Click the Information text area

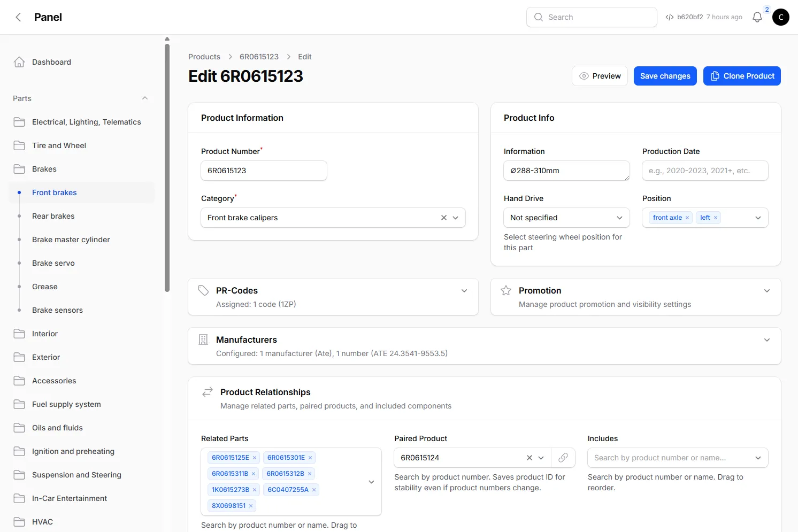[566, 171]
